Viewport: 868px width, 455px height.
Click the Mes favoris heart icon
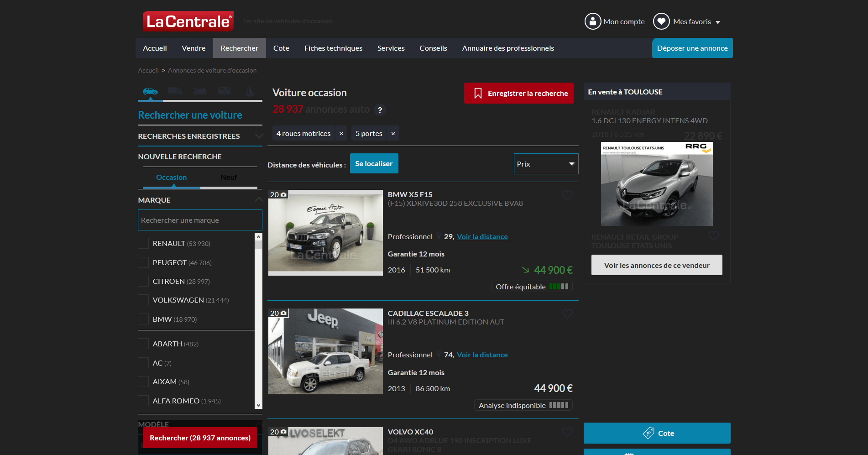pos(661,21)
